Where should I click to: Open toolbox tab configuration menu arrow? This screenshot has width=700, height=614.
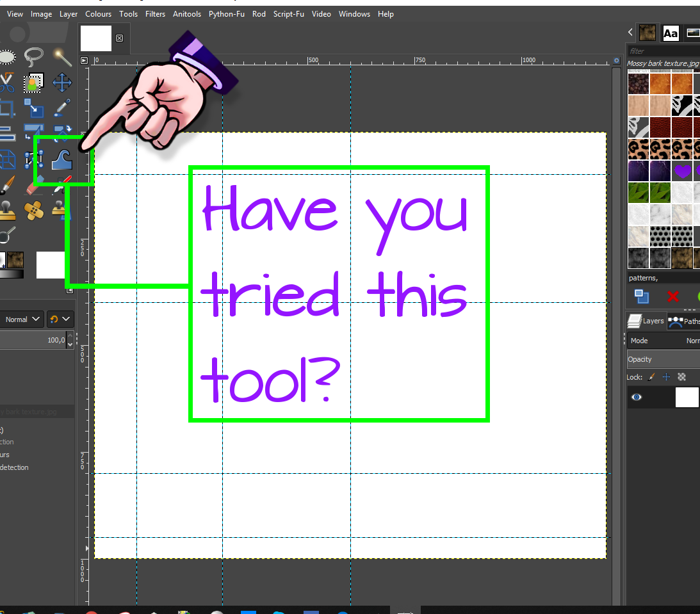pos(70,291)
